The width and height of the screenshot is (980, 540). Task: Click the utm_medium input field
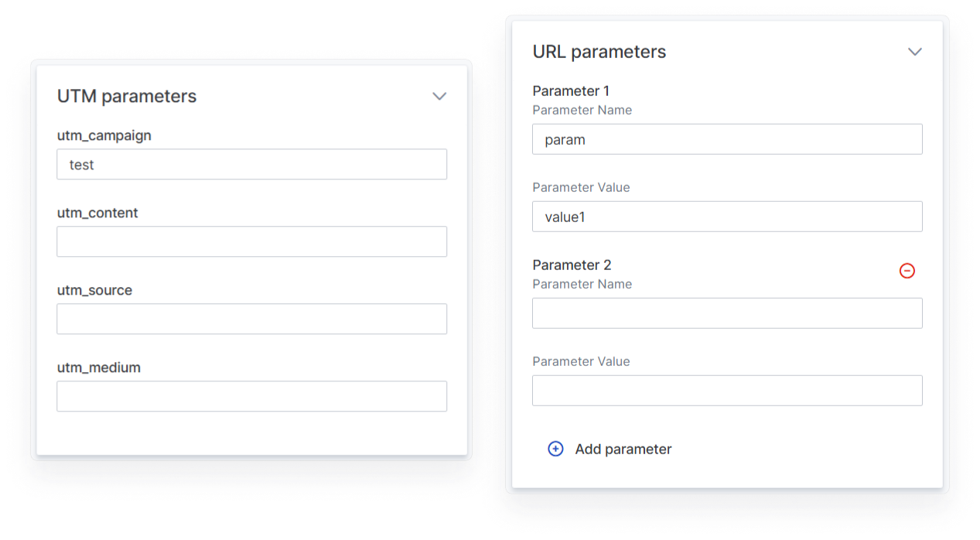[251, 396]
